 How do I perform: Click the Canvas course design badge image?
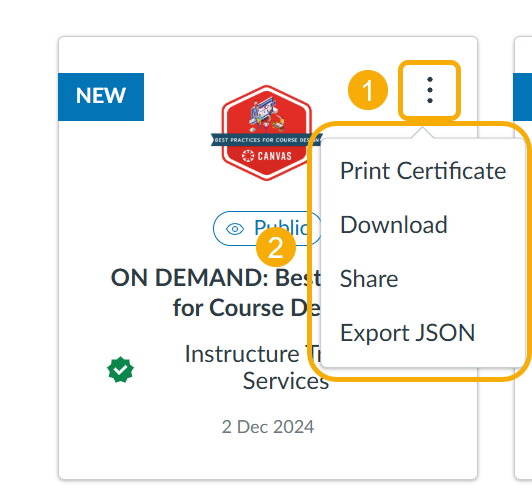pyautogui.click(x=266, y=133)
